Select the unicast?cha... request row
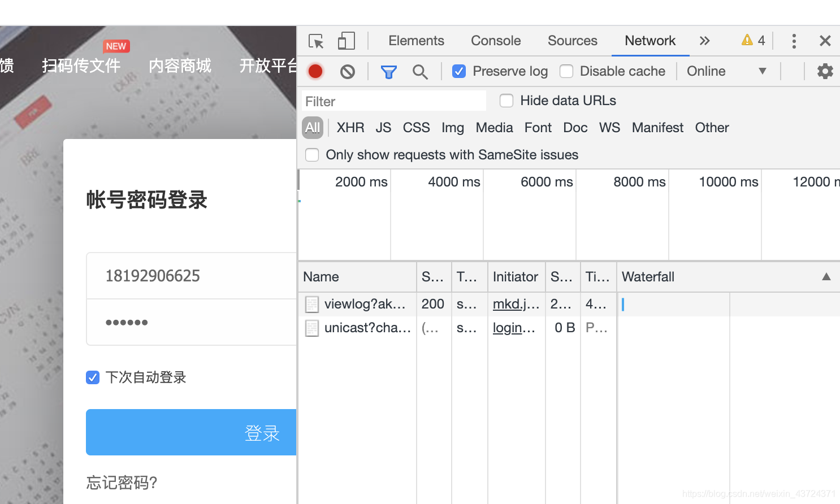840x504 pixels. (x=569, y=328)
